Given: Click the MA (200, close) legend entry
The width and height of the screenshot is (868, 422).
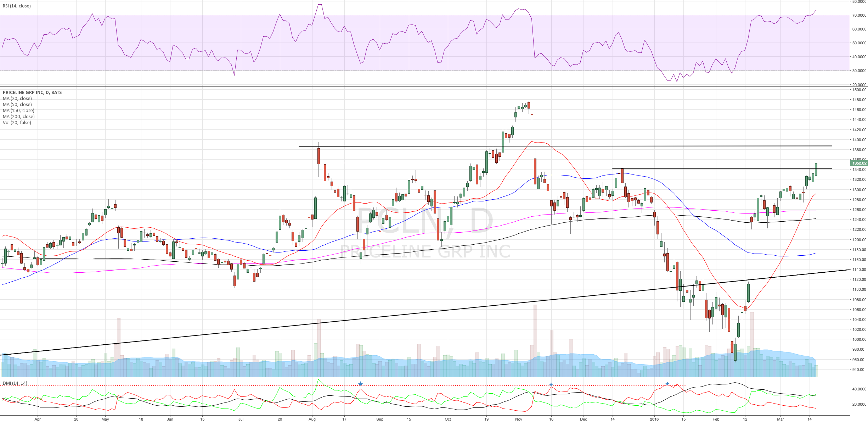Looking at the screenshot, I should click(19, 117).
